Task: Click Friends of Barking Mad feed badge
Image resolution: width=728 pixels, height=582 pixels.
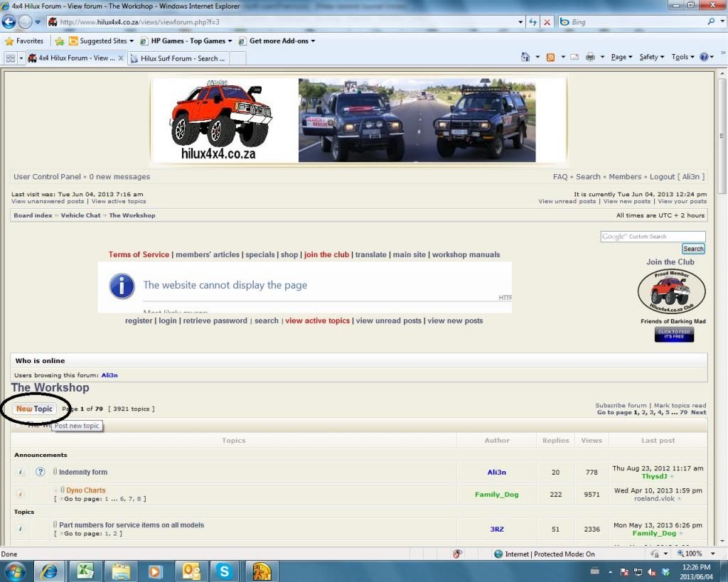Action: (x=674, y=334)
